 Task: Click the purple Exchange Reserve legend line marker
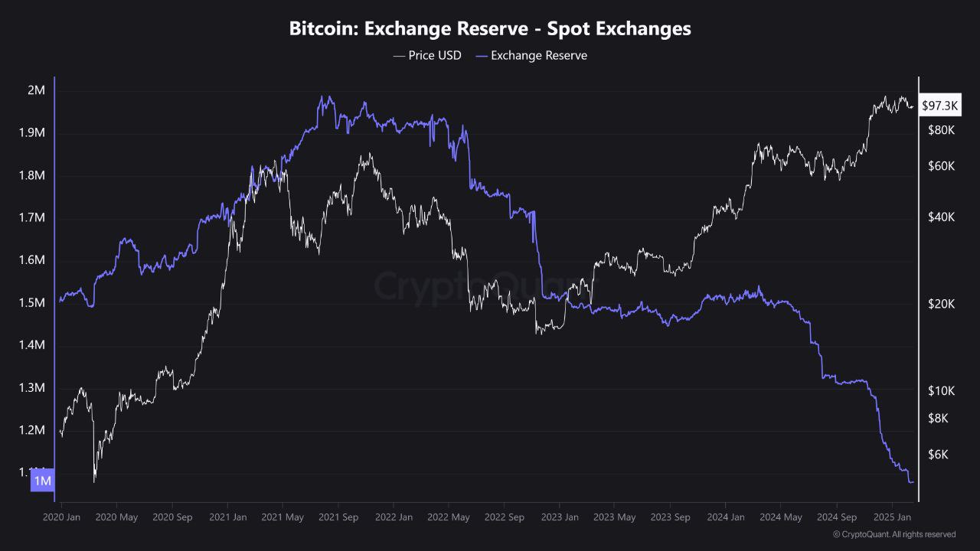[482, 55]
